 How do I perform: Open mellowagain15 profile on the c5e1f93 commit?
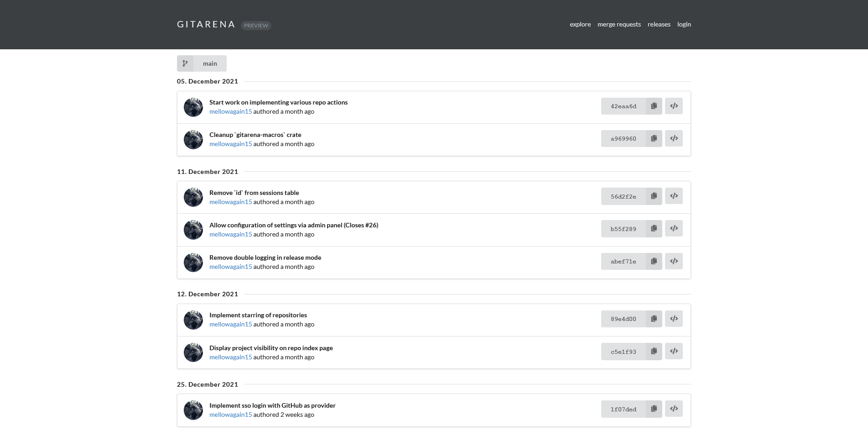click(x=230, y=357)
